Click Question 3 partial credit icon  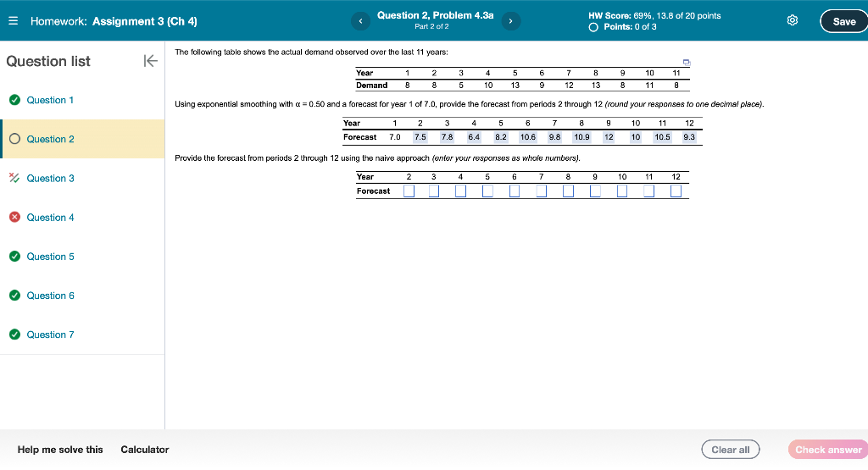point(14,178)
